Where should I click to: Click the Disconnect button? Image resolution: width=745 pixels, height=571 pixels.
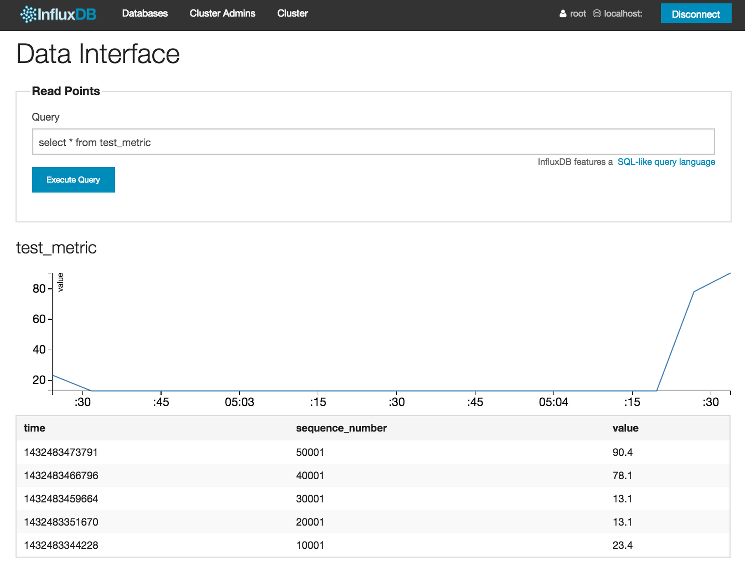[696, 14]
